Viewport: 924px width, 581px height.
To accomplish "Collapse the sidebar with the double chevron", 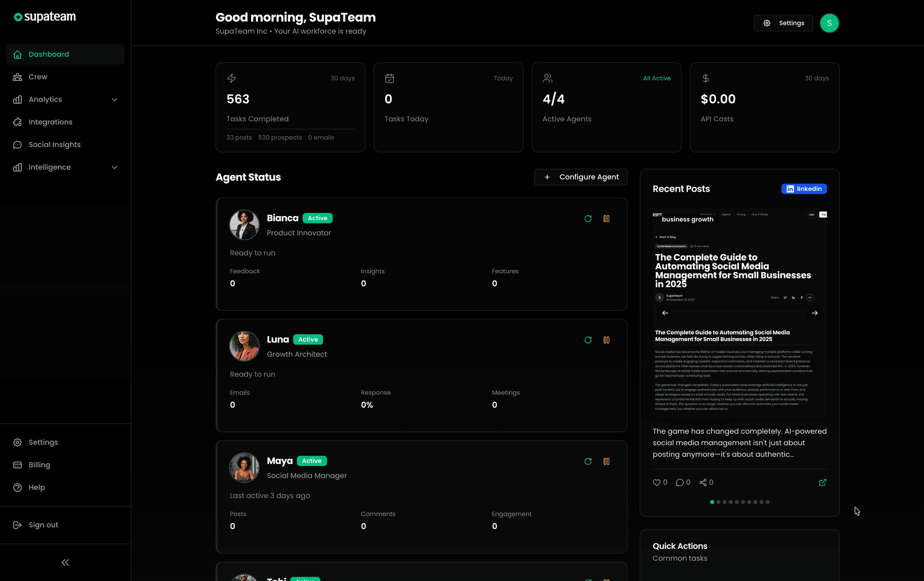I will (x=65, y=562).
